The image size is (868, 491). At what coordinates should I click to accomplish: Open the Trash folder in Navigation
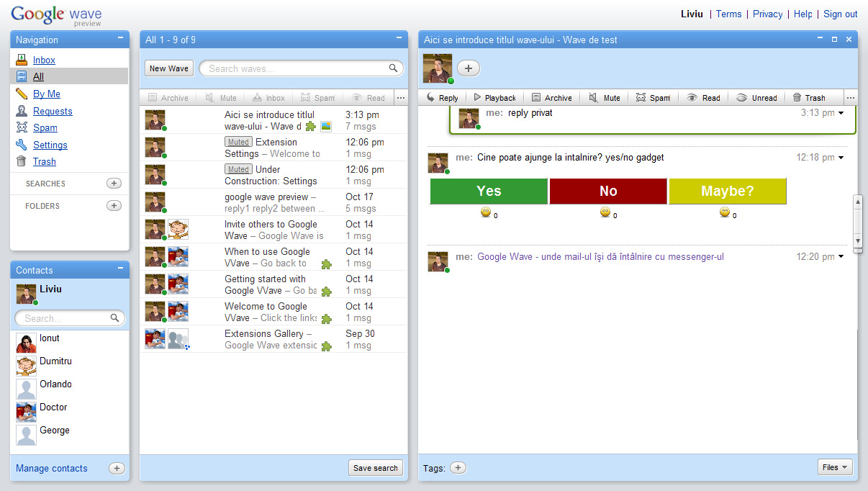pos(45,161)
